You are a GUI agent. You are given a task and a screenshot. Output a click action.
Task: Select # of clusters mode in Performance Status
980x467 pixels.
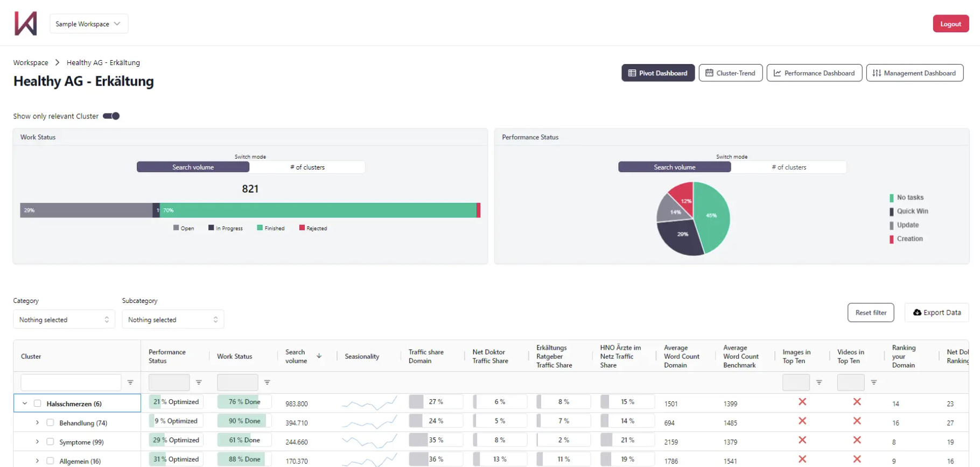(x=789, y=167)
